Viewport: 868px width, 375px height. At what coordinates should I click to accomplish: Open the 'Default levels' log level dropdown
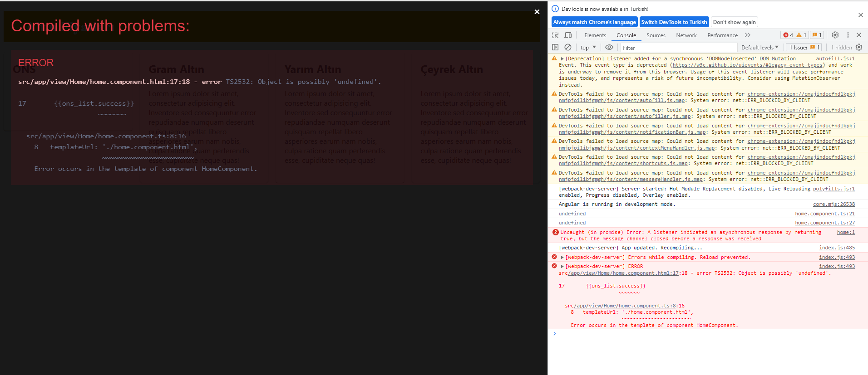[760, 47]
